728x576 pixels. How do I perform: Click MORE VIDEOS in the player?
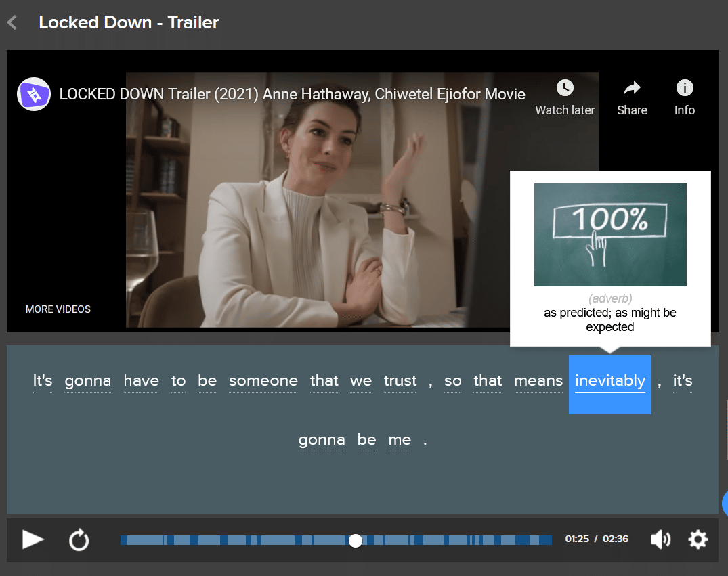click(x=58, y=309)
